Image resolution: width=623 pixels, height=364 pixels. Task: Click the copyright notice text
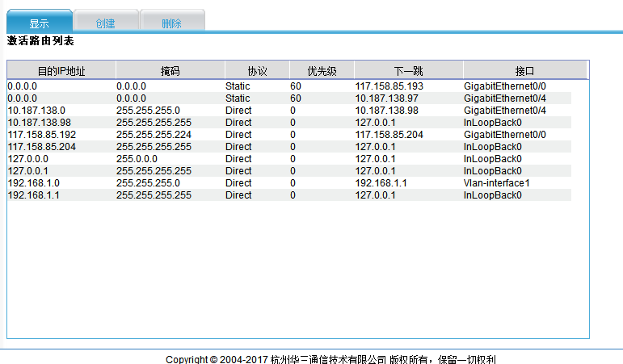coord(331,359)
